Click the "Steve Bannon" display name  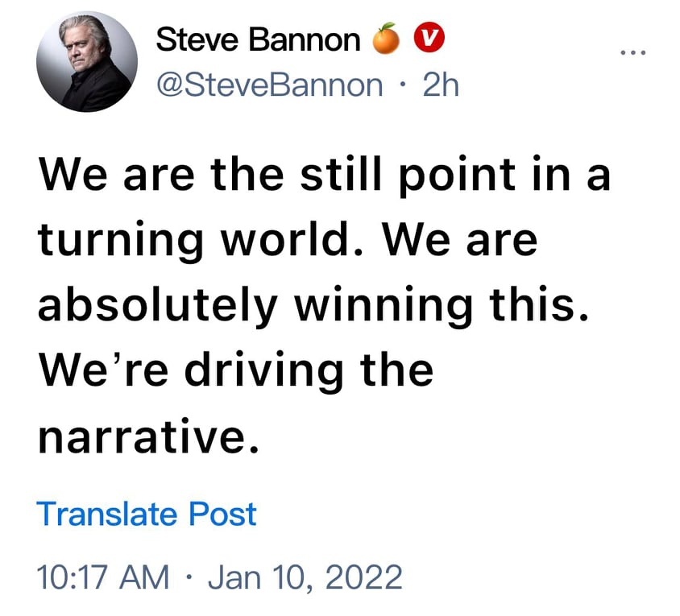258,39
